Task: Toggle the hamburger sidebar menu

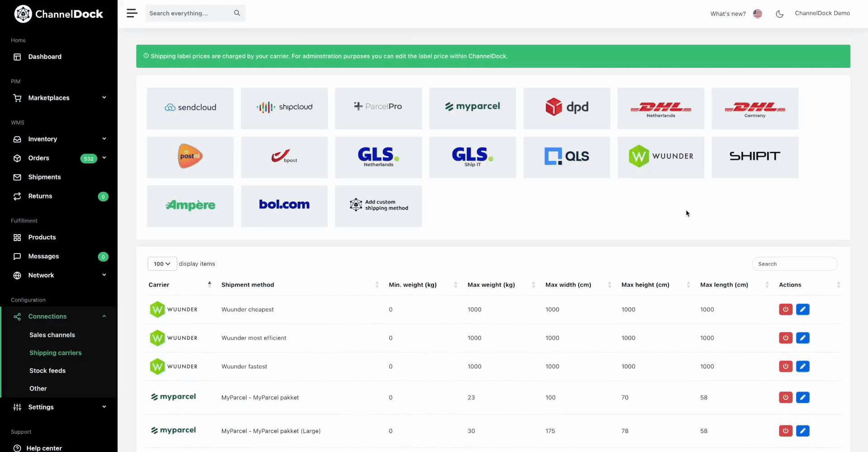Action: 132,13
